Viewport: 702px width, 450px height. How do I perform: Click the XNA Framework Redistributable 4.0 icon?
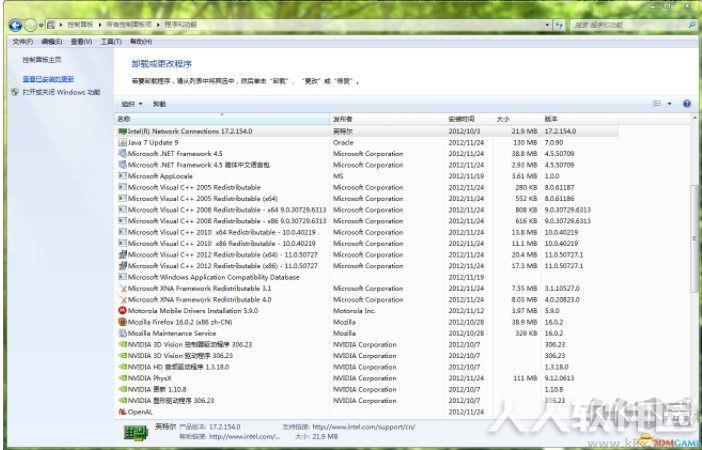pyautogui.click(x=122, y=299)
